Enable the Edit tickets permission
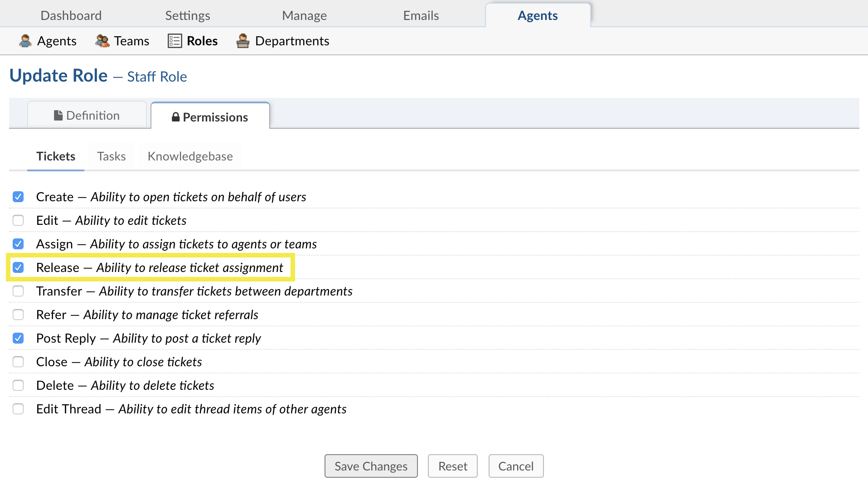This screenshot has width=868, height=485. [18, 220]
